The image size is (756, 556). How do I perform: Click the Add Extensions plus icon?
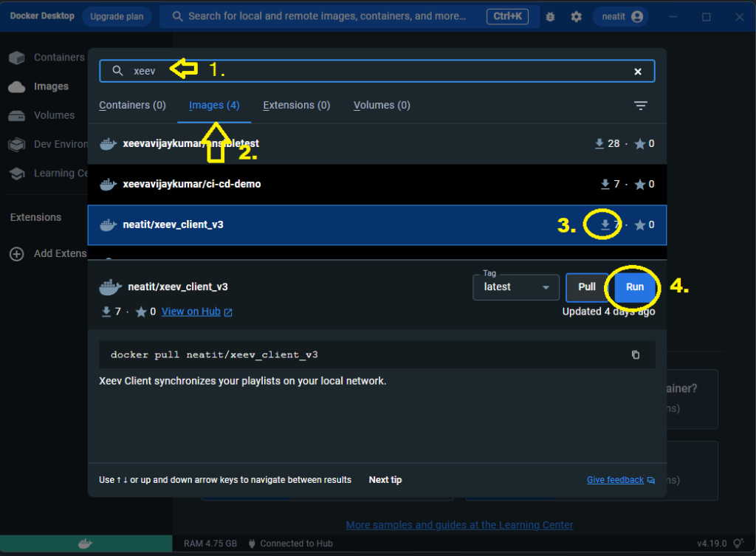16,253
